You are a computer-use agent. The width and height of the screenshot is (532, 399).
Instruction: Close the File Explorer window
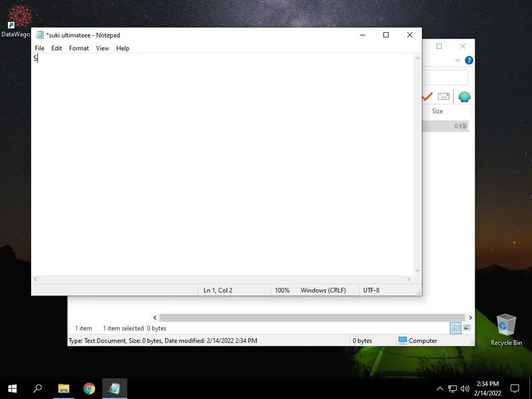click(x=463, y=46)
